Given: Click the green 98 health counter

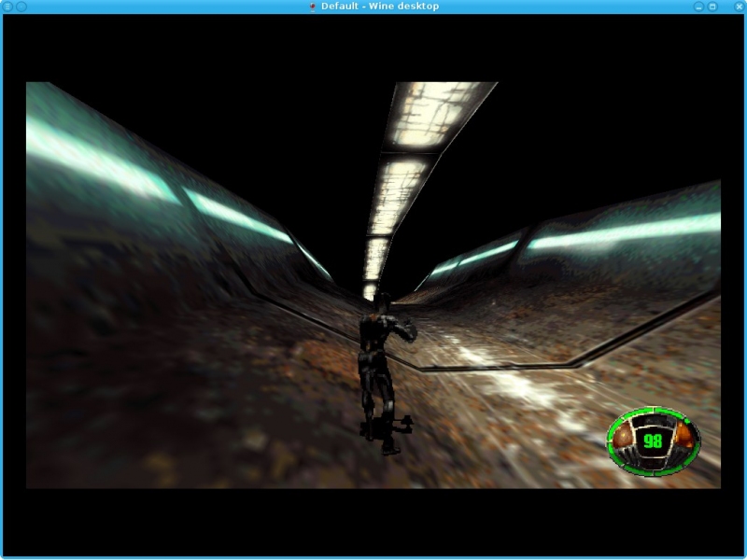Looking at the screenshot, I should pos(653,441).
